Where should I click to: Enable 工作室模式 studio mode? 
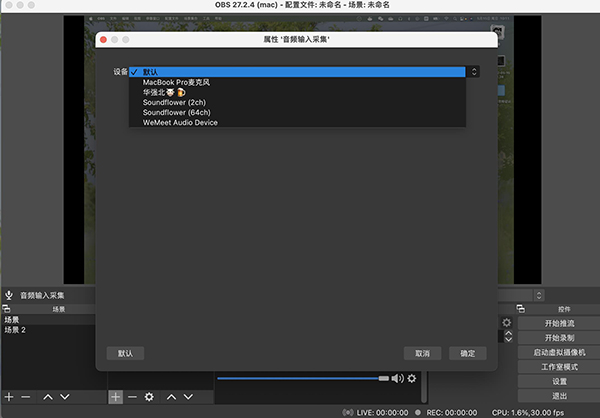click(x=559, y=367)
